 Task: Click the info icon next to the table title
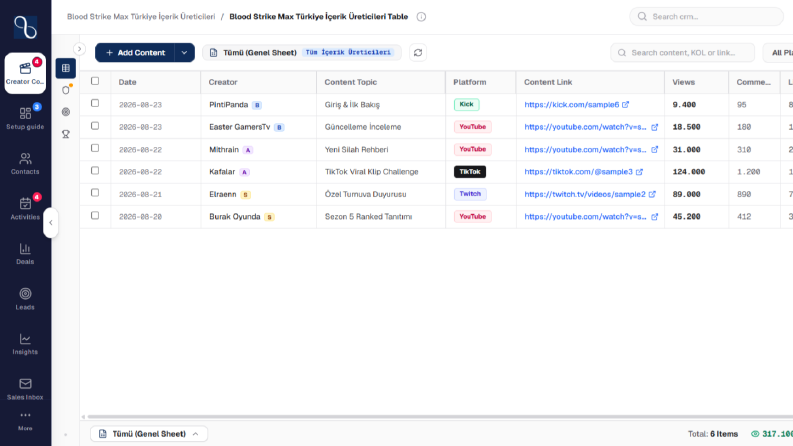click(421, 17)
